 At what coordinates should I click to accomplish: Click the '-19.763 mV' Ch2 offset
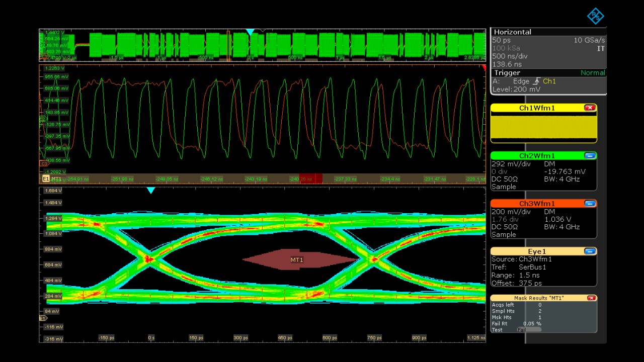(565, 171)
